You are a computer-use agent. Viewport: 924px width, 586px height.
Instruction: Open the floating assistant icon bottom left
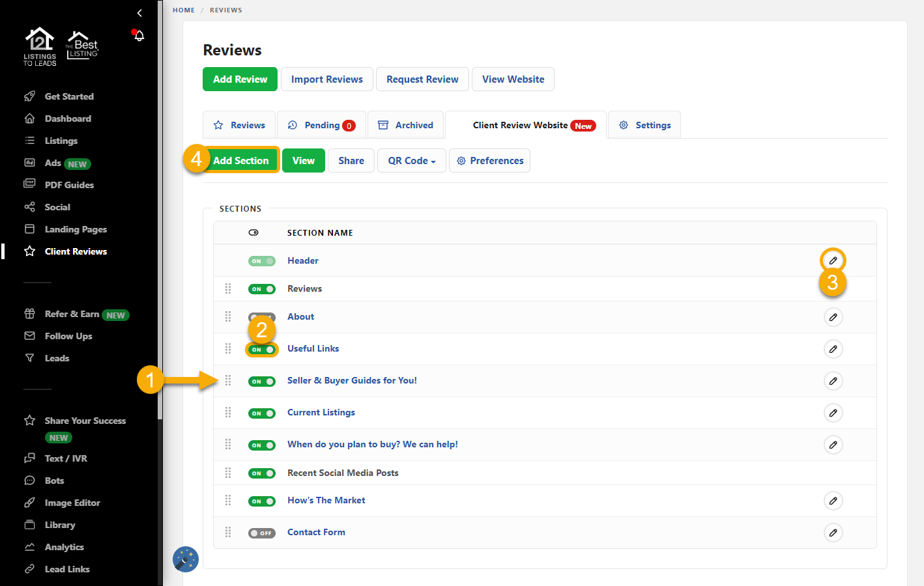coord(185,559)
